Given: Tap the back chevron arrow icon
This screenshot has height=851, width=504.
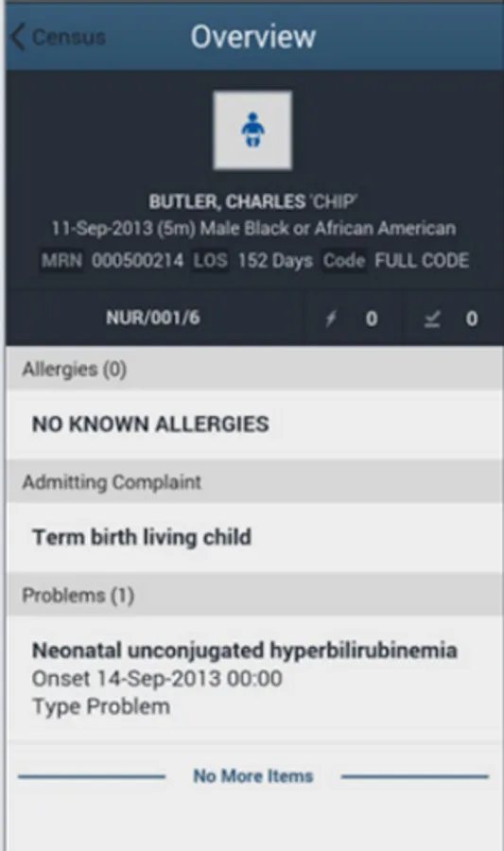Looking at the screenshot, I should (x=18, y=37).
